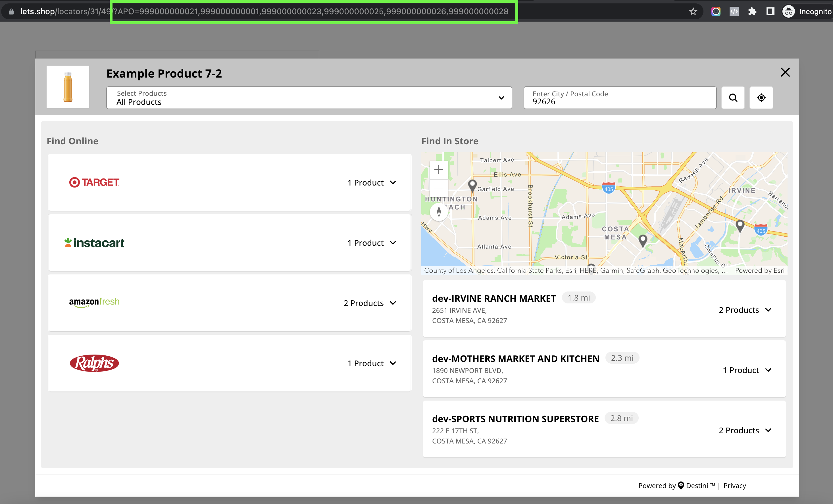The image size is (833, 504).
Task: Click the Ralphs logo
Action: (x=94, y=363)
